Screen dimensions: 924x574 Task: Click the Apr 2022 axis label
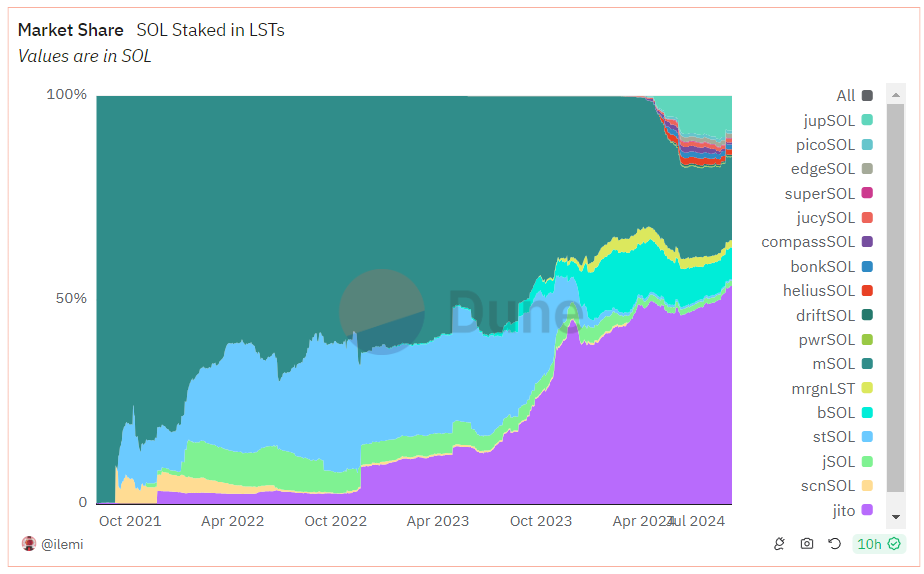[x=232, y=521]
